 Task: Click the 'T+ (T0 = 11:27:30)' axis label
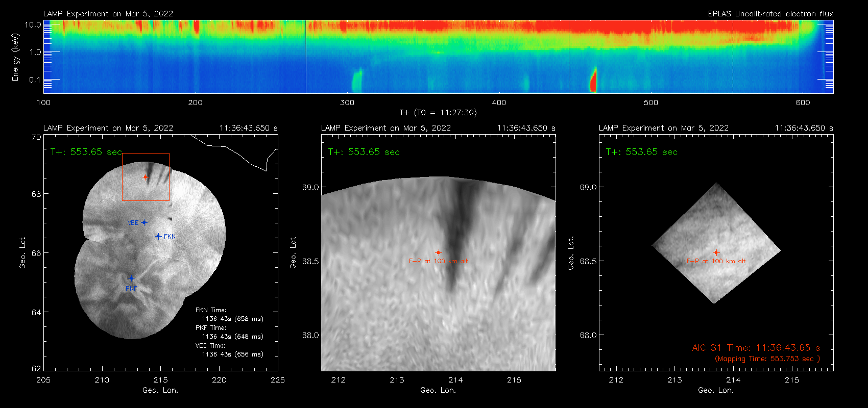click(438, 113)
